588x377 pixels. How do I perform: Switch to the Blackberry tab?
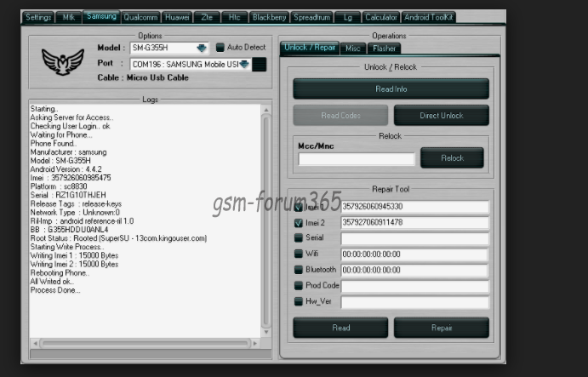pyautogui.click(x=269, y=17)
